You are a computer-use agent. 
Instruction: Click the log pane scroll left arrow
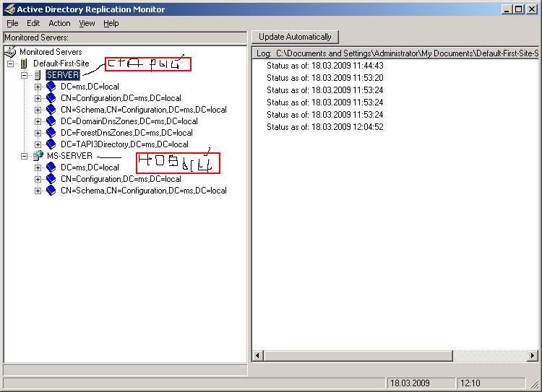point(257,355)
